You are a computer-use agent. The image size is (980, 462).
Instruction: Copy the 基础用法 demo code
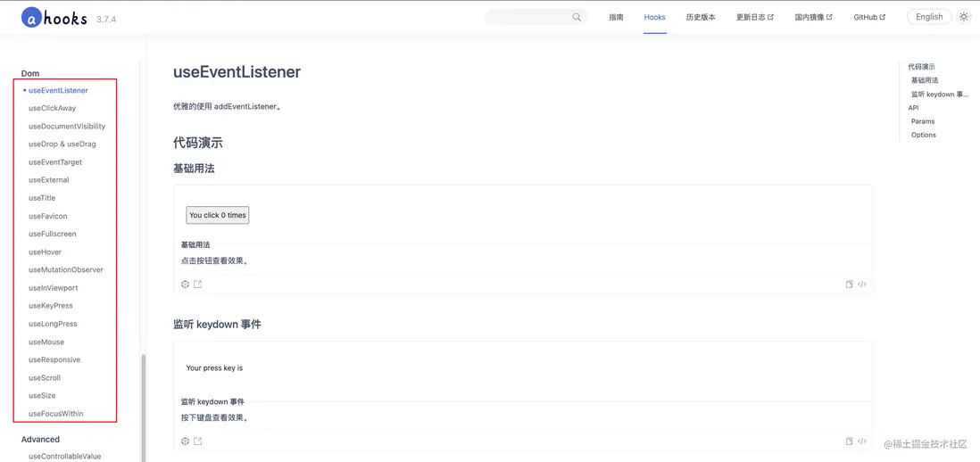[x=850, y=285]
